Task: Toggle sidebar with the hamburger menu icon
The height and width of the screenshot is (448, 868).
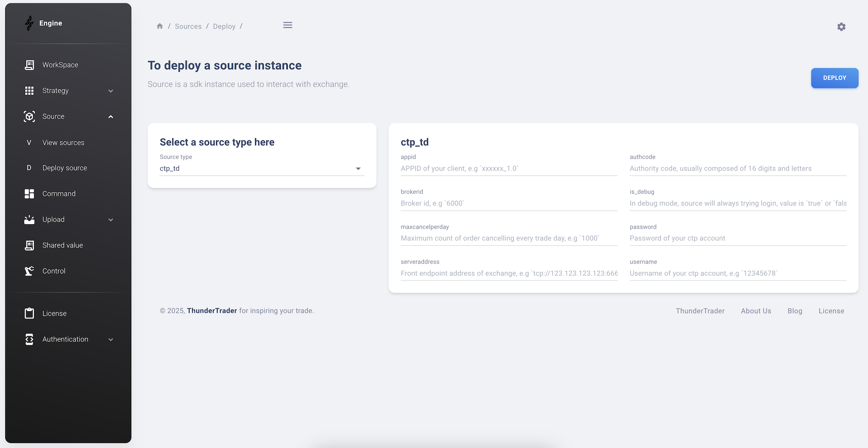Action: 287,25
